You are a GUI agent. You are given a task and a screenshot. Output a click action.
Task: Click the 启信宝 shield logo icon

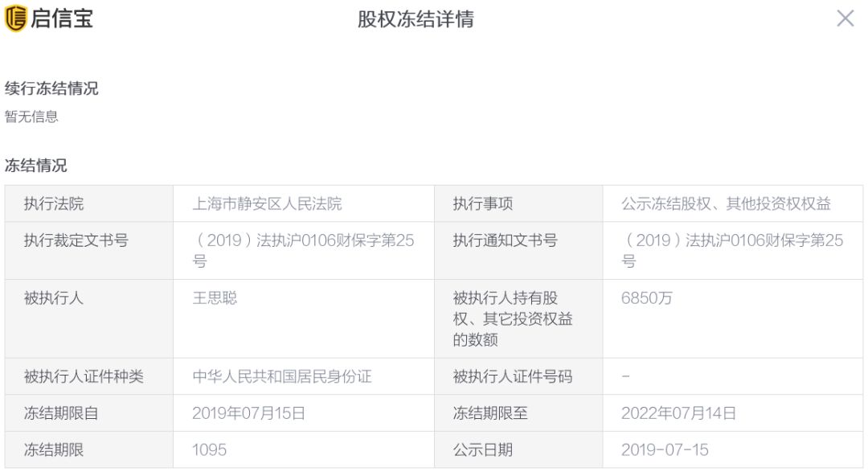click(x=15, y=18)
